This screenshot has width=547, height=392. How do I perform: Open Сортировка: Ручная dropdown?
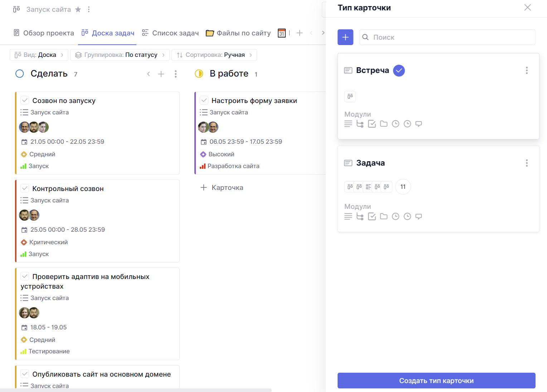tap(214, 55)
